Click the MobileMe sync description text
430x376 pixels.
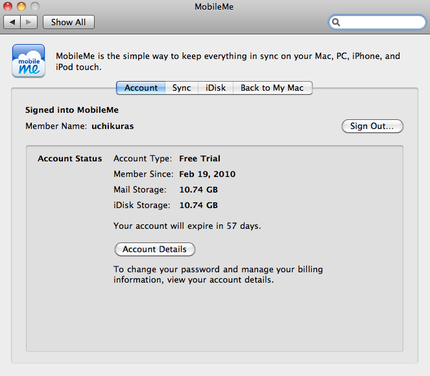[228, 61]
